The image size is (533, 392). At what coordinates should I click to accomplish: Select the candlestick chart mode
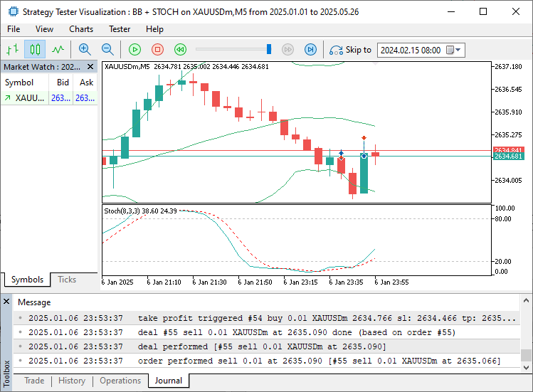tap(35, 49)
